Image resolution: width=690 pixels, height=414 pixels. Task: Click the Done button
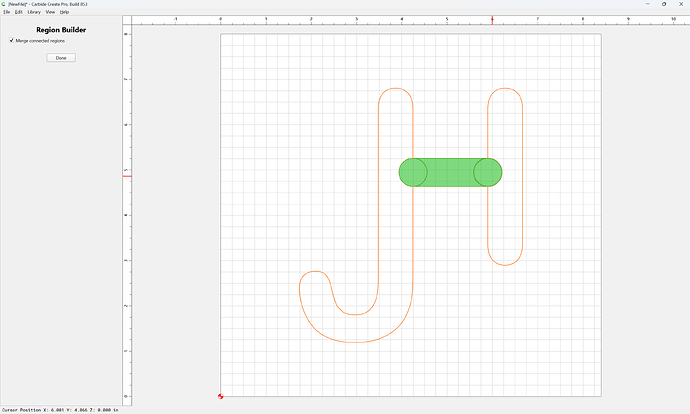pos(61,58)
